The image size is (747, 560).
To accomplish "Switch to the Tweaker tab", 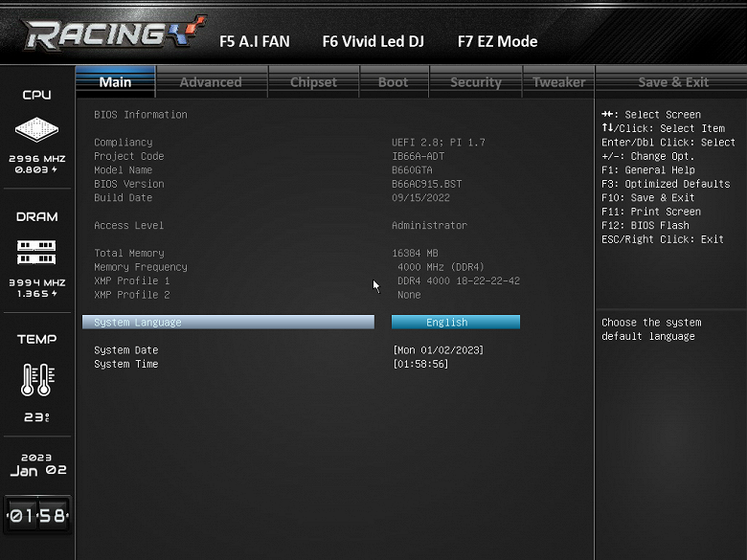I will tap(559, 82).
